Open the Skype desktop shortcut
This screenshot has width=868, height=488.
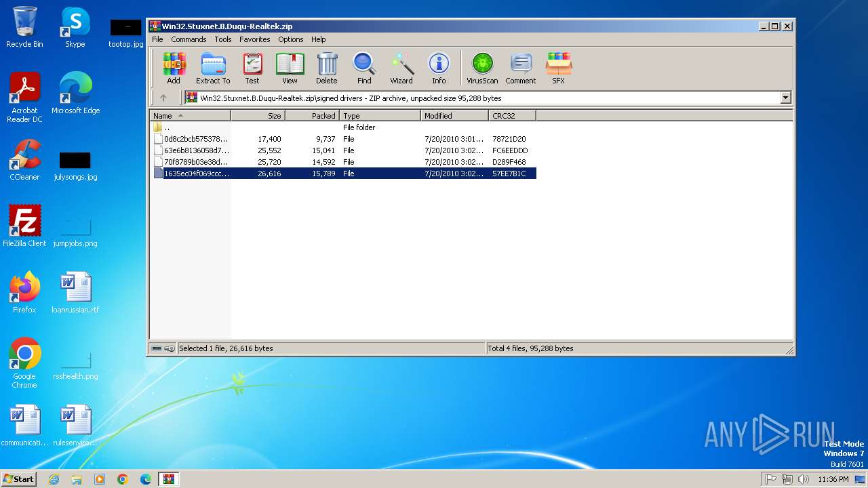[75, 27]
